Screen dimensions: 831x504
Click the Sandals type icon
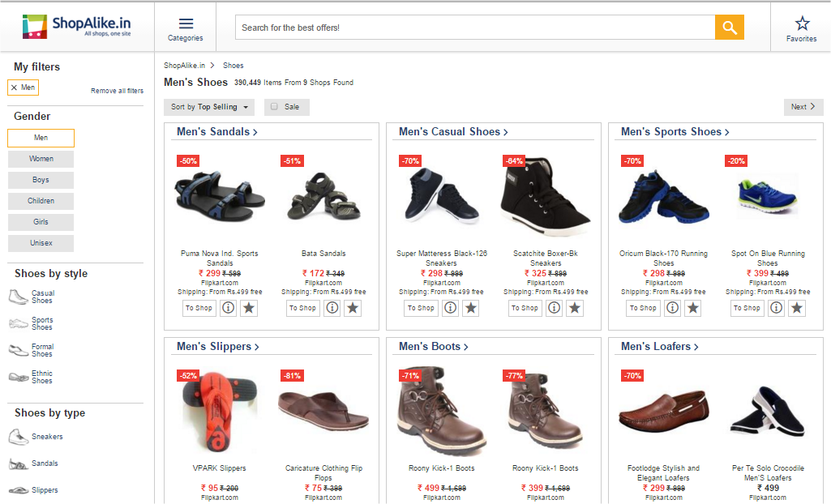coord(18,464)
